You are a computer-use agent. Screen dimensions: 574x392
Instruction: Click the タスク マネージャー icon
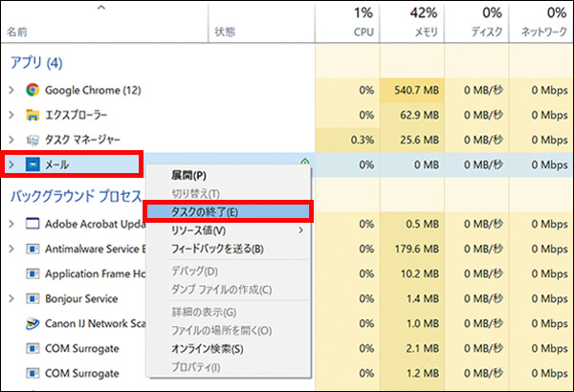(x=33, y=140)
